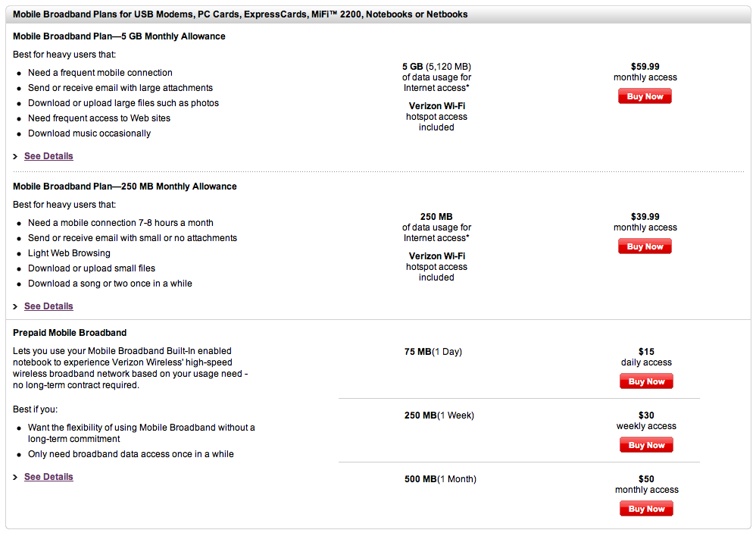Expand the arrow beside 250 MB plan's See Details
The height and width of the screenshot is (533, 756).
[15, 307]
